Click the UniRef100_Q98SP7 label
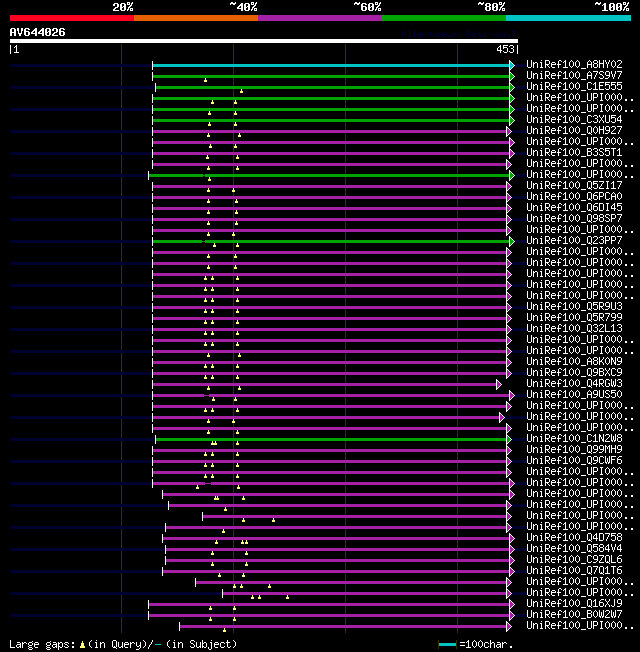Screen dimensions: 640x652 point(574,218)
